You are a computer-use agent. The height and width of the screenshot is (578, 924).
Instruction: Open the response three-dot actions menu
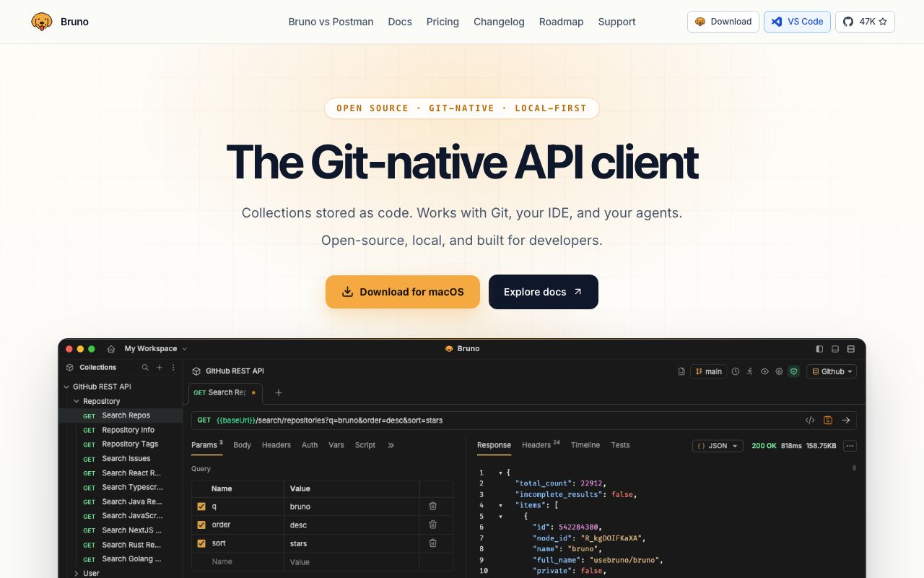pyautogui.click(x=850, y=446)
